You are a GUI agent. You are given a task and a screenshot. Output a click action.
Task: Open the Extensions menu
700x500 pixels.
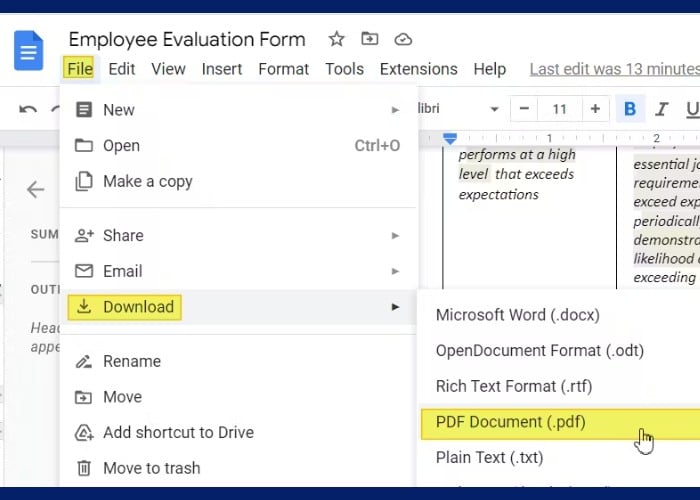(x=419, y=69)
